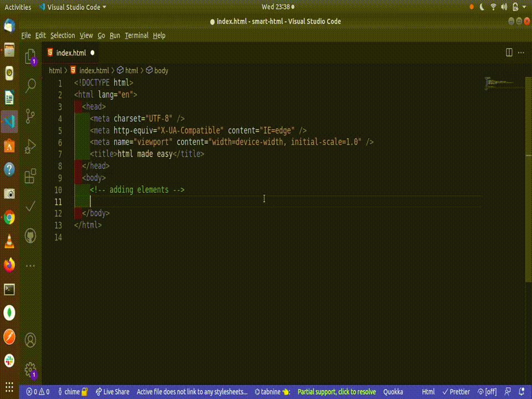The width and height of the screenshot is (532, 399).
Task: Expand the body breadcrumb
Action: pos(157,70)
